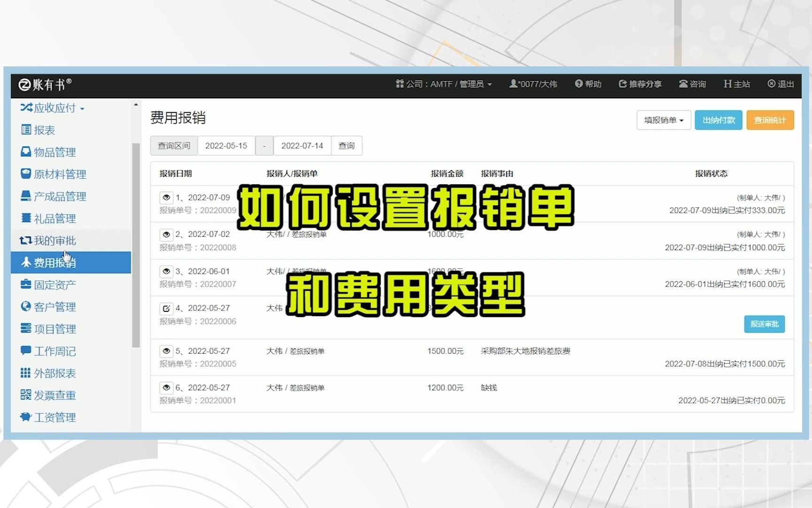This screenshot has width=812, height=508.
Task: Open 咨询 in the top bar
Action: point(692,84)
